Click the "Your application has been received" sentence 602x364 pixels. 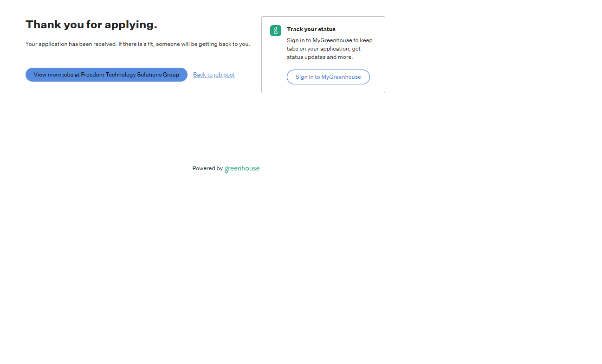pyautogui.click(x=71, y=44)
